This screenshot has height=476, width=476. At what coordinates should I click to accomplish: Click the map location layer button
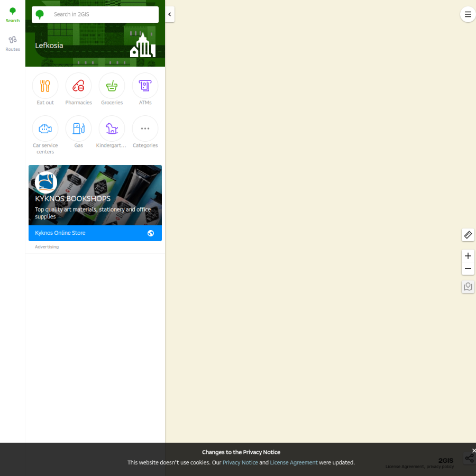pyautogui.click(x=468, y=287)
